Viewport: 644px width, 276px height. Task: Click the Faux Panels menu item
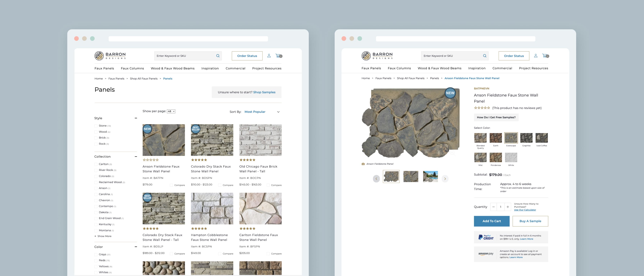104,68
